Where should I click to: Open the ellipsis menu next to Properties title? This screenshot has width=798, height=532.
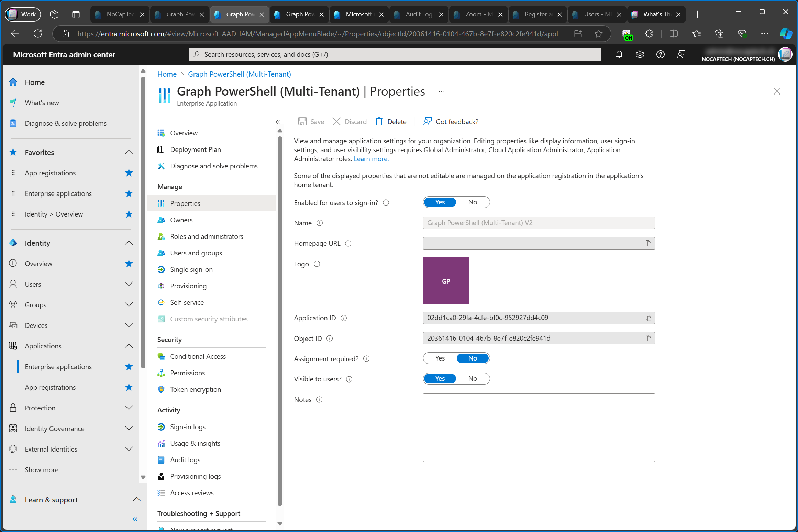442,91
